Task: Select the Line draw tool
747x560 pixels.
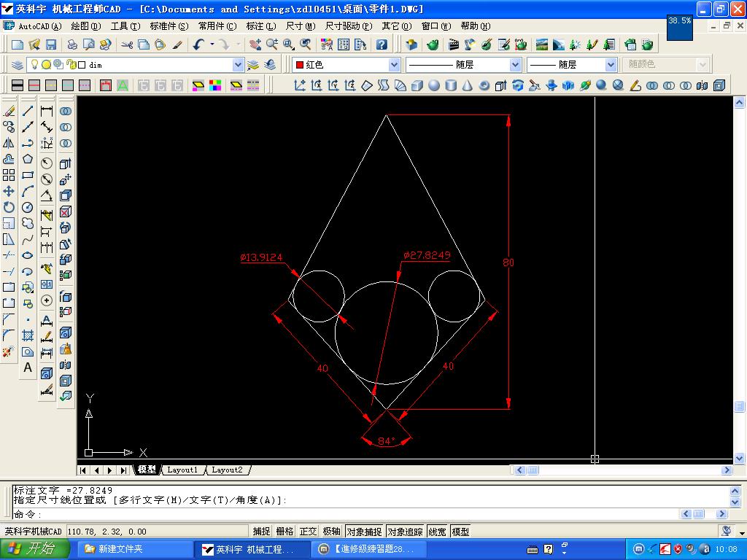Action: click(x=28, y=111)
